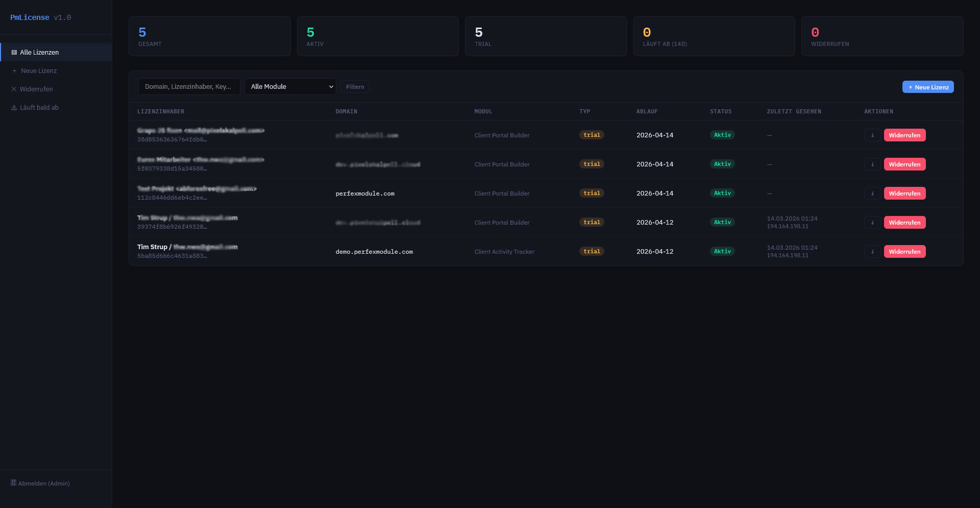Screen dimensions: 980x508
Task: Go to Neue Lizenz in sidebar menu
Action: coord(39,71)
